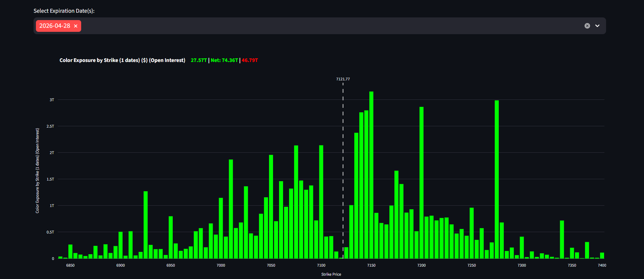Click the bar at strike 6925
644x279 pixels.
tap(146, 224)
